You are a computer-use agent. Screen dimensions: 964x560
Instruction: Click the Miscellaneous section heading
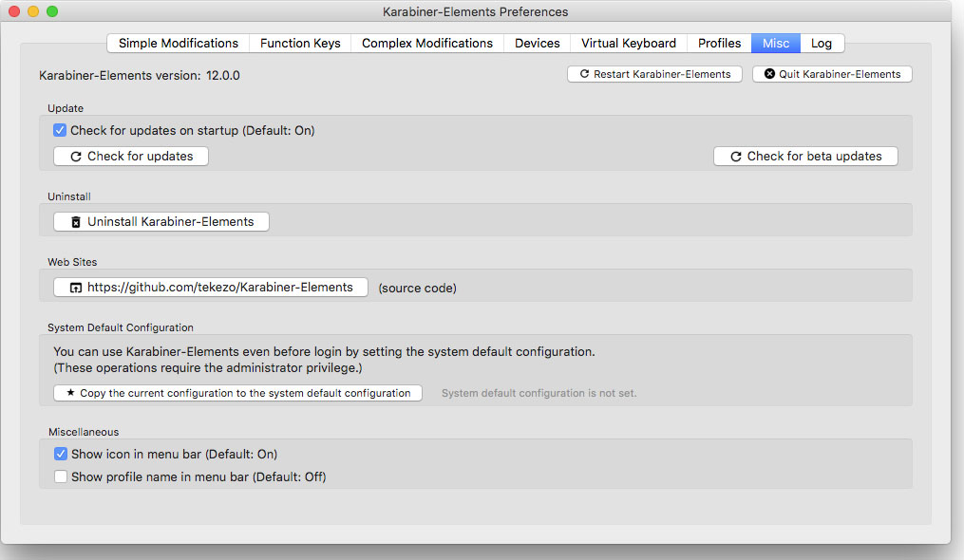[x=84, y=432]
